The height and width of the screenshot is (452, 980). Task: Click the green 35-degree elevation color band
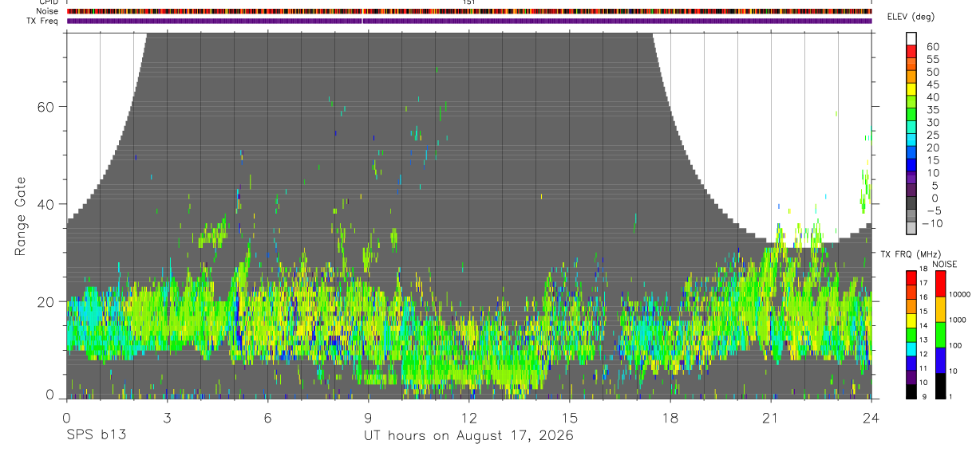(911, 114)
